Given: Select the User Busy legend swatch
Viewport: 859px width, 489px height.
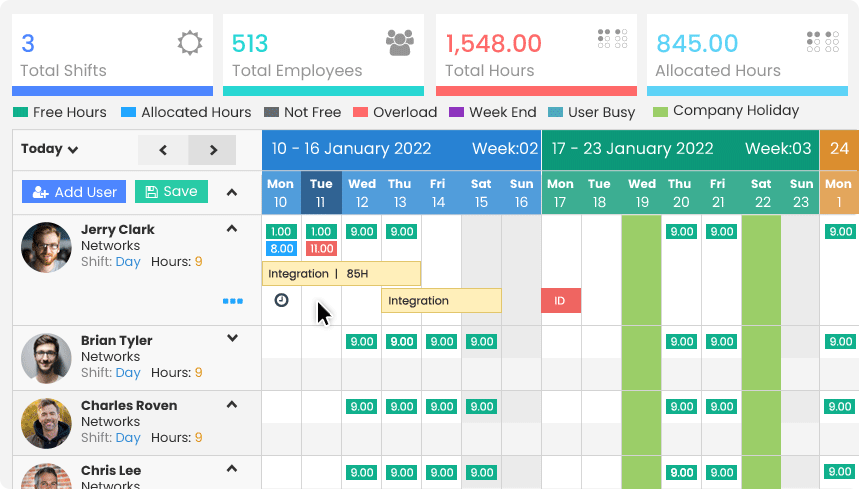Looking at the screenshot, I should click(x=556, y=112).
